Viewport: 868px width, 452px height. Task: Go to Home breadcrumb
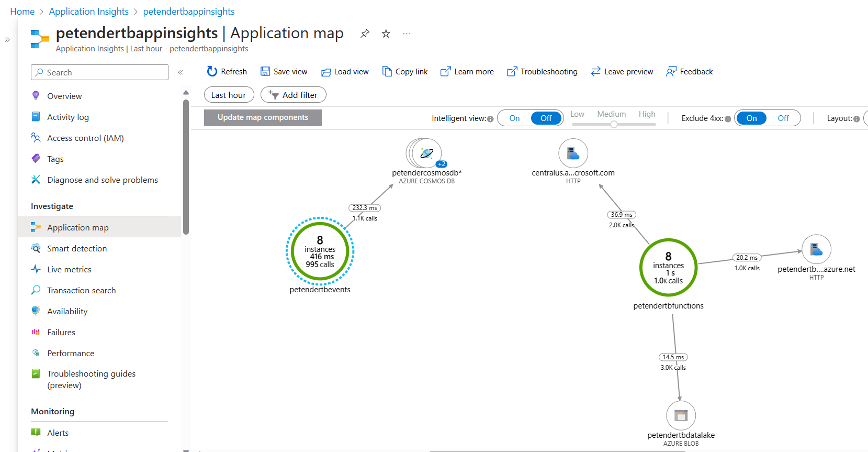coord(22,12)
